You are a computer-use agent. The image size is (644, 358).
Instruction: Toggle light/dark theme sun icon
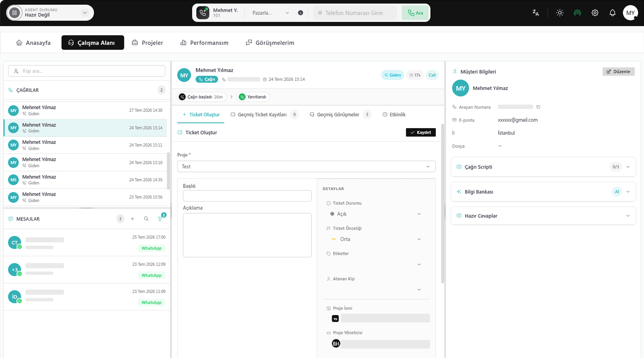[x=560, y=13]
